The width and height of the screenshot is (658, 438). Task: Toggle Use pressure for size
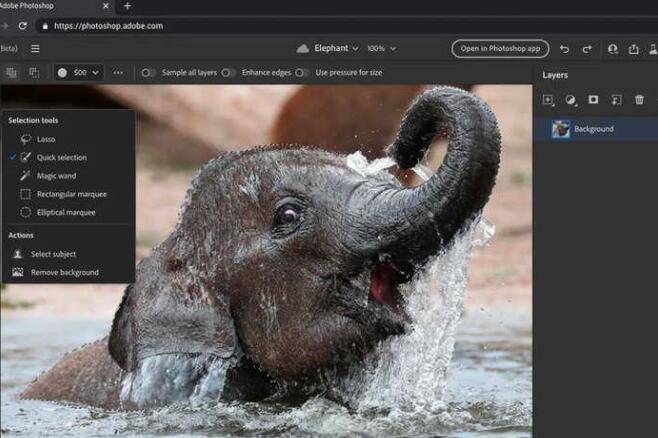point(302,73)
